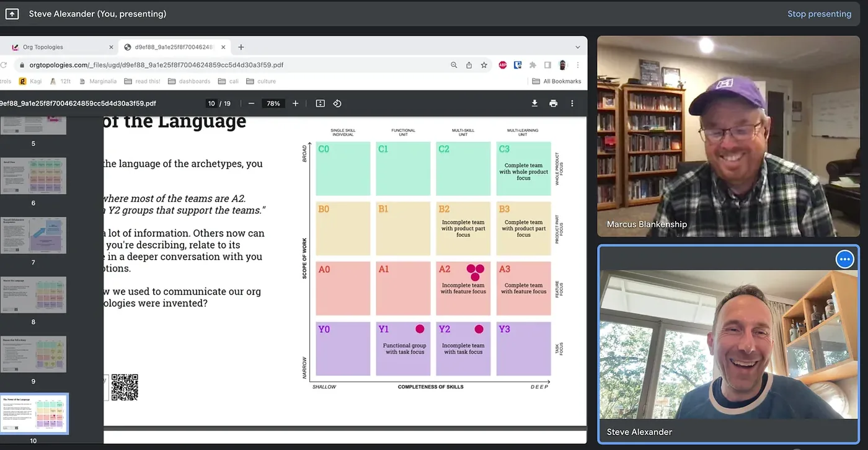Select page 10 thumbnail in the sidebar

pos(33,414)
